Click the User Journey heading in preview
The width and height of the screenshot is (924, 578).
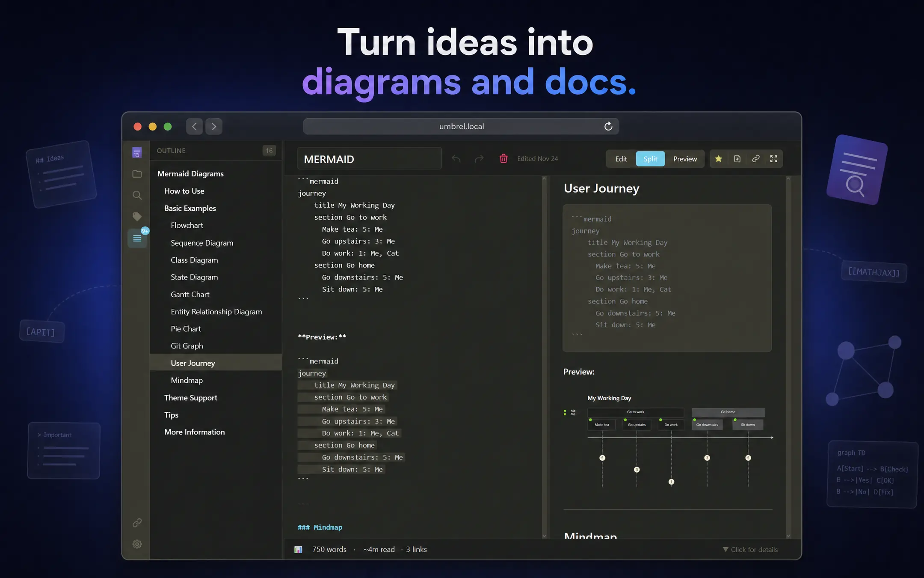click(601, 188)
